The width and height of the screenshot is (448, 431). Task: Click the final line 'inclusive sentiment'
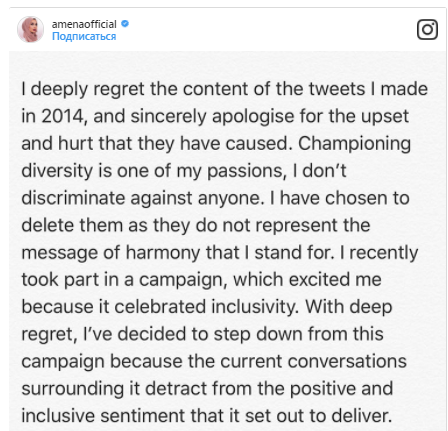(207, 416)
